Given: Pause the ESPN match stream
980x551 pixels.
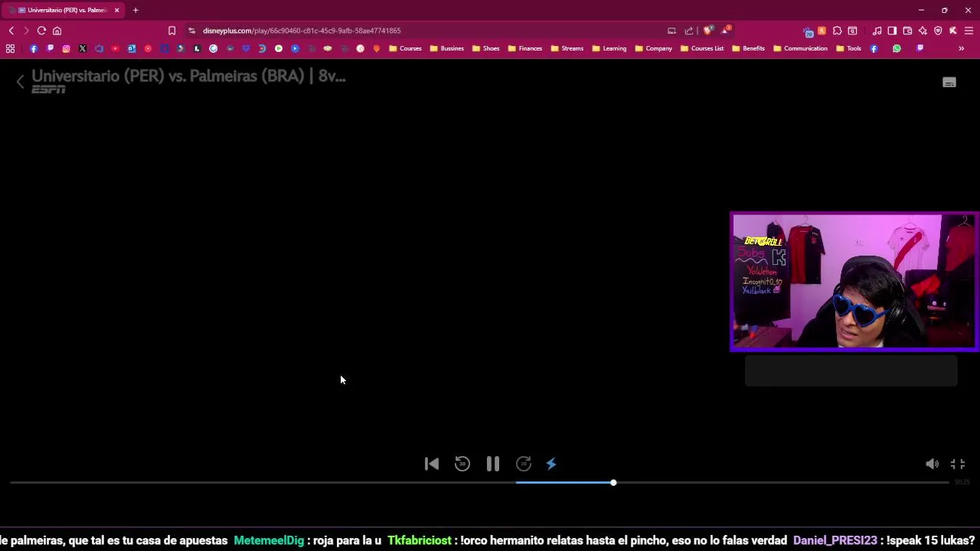Looking at the screenshot, I should point(493,464).
